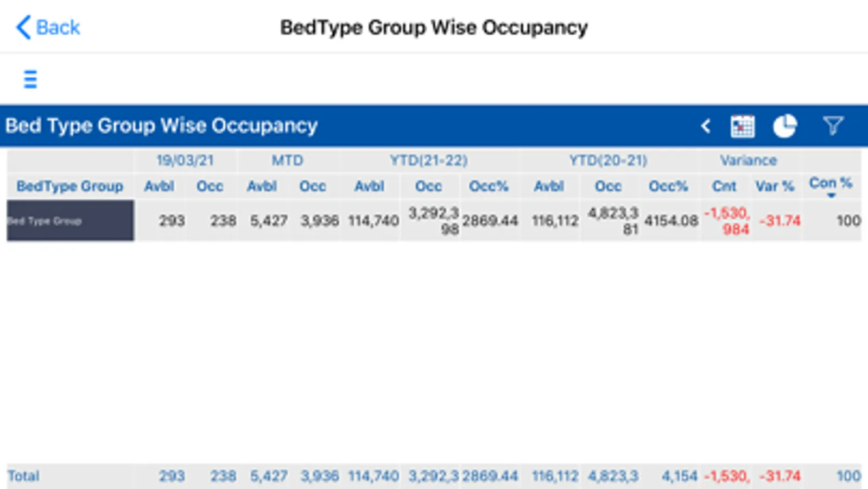This screenshot has width=868, height=489.
Task: Click the 3,936 value in Total row
Action: point(320,476)
